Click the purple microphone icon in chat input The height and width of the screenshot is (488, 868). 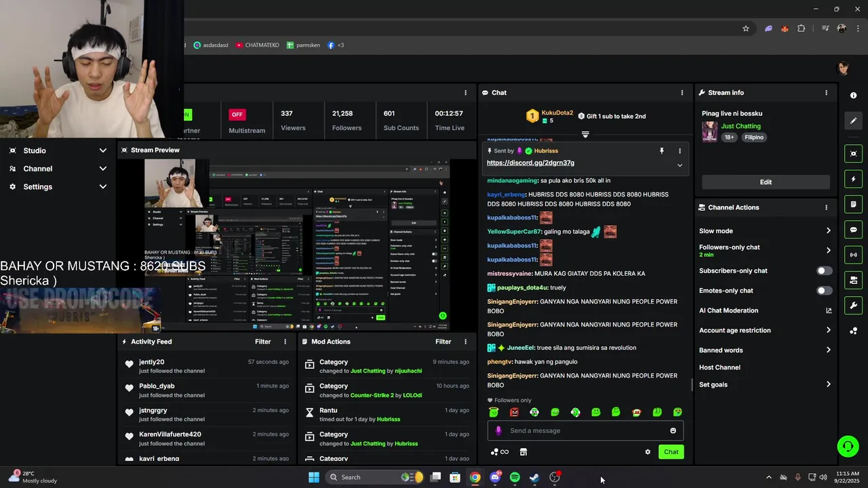tap(498, 430)
